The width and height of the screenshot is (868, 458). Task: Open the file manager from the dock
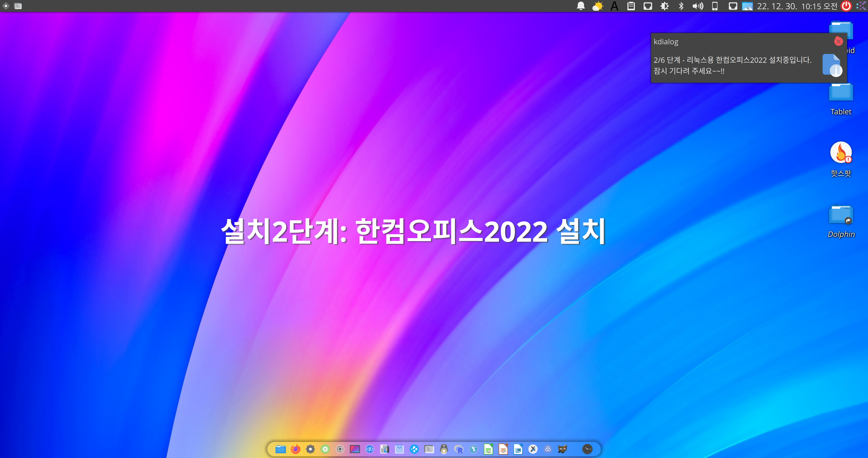(x=280, y=449)
